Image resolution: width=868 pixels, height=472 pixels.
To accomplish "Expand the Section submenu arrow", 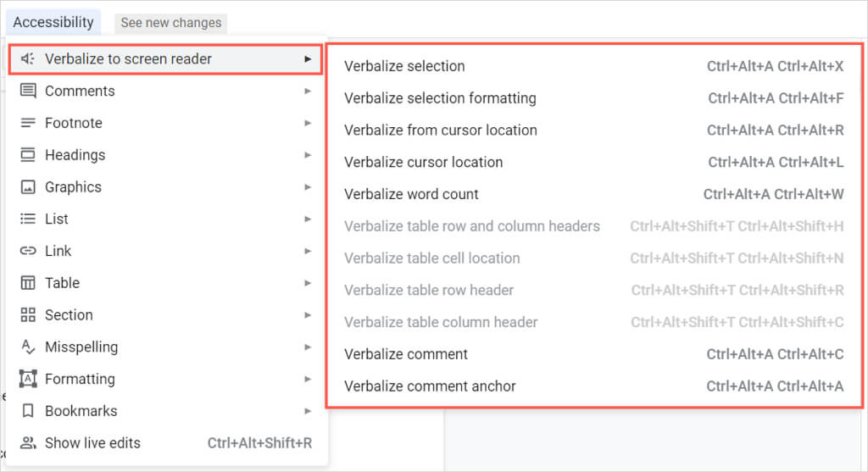I will (x=308, y=315).
